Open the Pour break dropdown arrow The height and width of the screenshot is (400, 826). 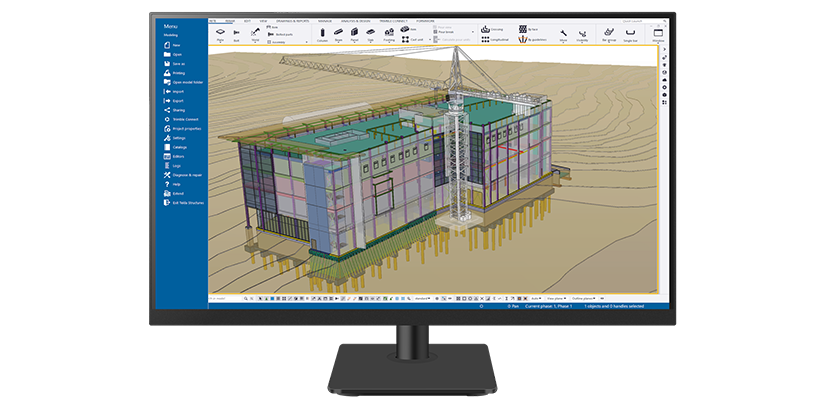(x=473, y=32)
